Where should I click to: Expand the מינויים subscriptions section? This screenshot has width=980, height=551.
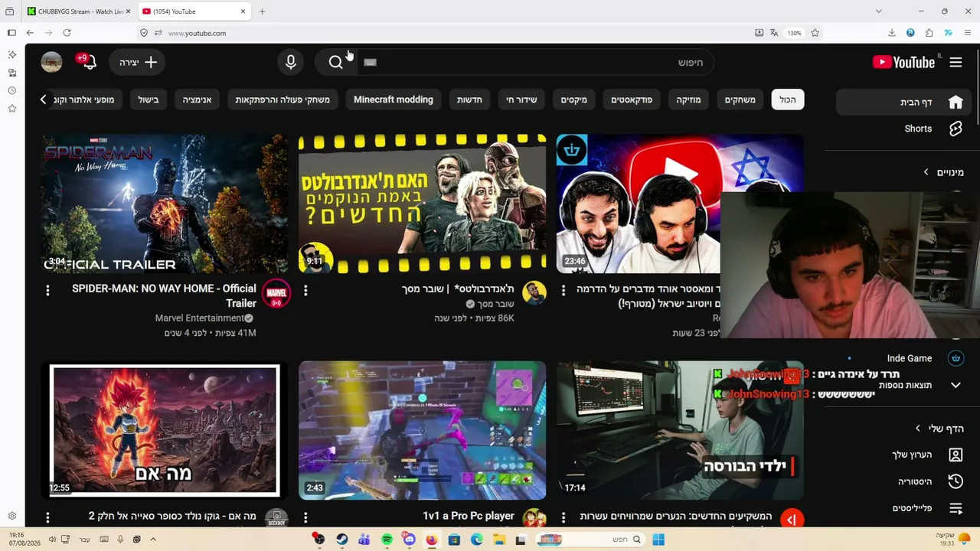point(943,172)
